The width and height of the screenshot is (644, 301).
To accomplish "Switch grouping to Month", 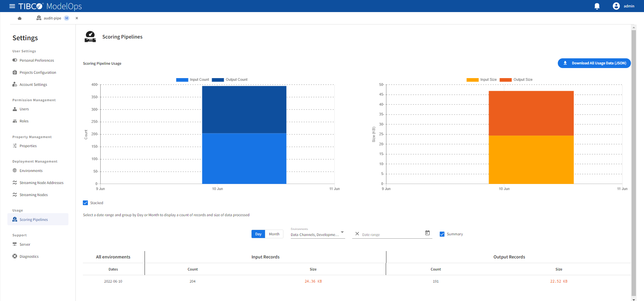I will click(274, 234).
